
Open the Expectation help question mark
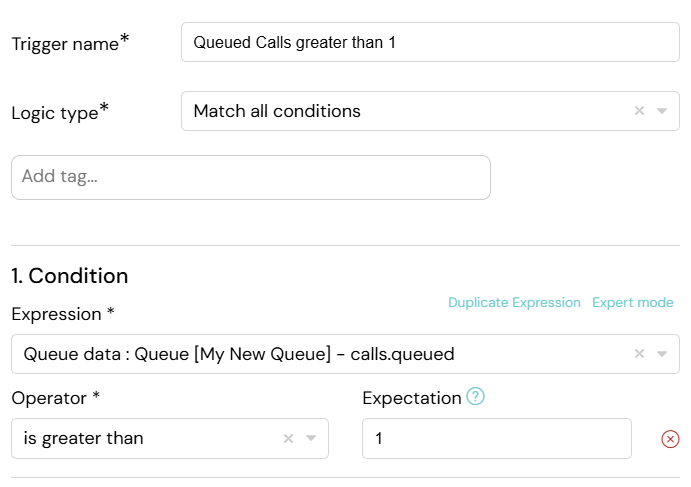(476, 397)
